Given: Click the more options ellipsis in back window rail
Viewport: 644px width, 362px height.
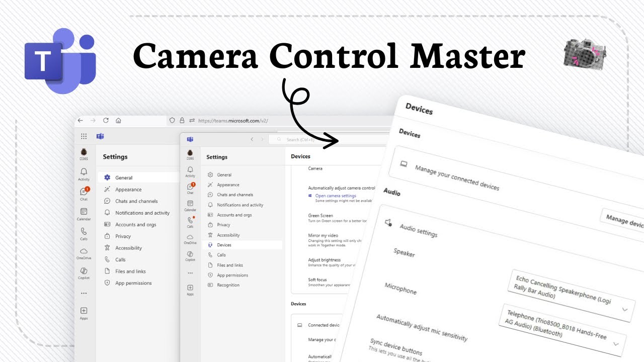Looking at the screenshot, I should 84,293.
